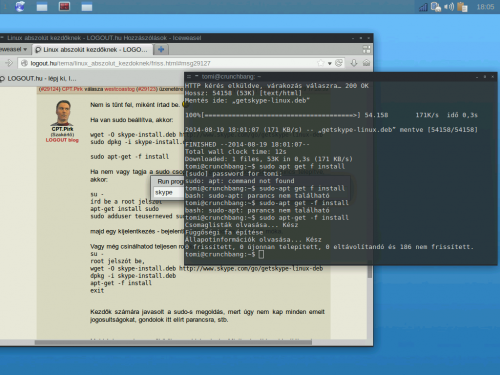The width and height of the screenshot is (500, 375).
Task: Click the red window button in top panel
Action: tap(64, 6)
